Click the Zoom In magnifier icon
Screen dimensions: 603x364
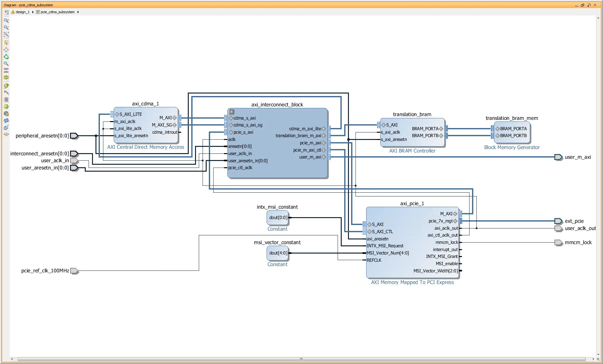[x=6, y=20]
